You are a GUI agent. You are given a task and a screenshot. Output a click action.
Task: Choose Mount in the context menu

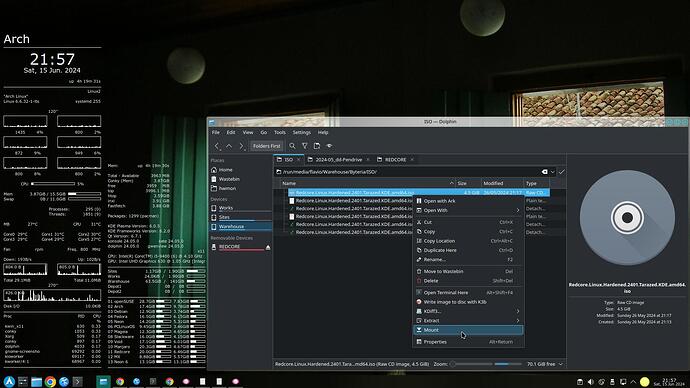click(468, 330)
